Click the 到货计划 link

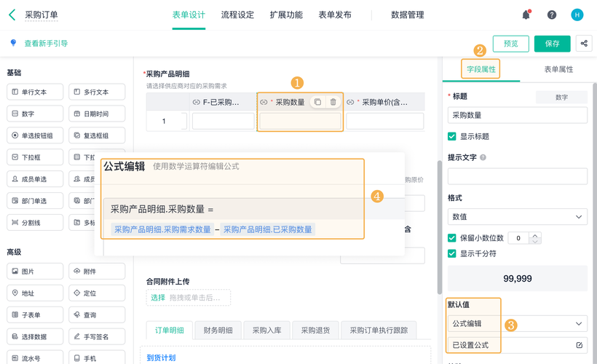click(x=161, y=357)
